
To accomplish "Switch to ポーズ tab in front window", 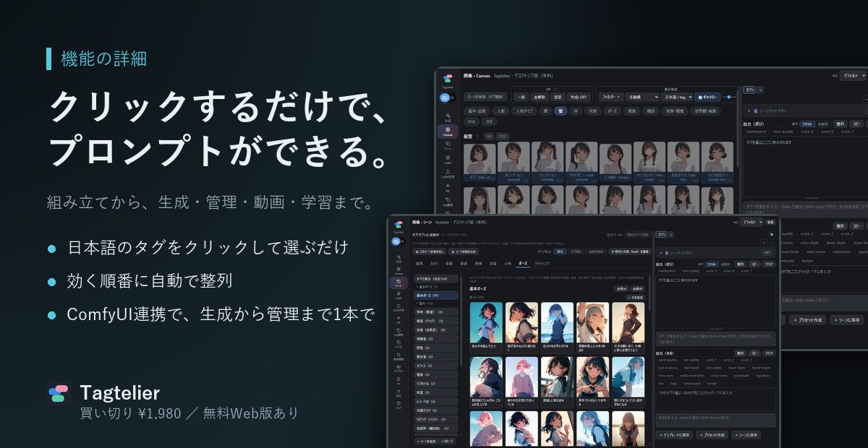I will coord(522,264).
